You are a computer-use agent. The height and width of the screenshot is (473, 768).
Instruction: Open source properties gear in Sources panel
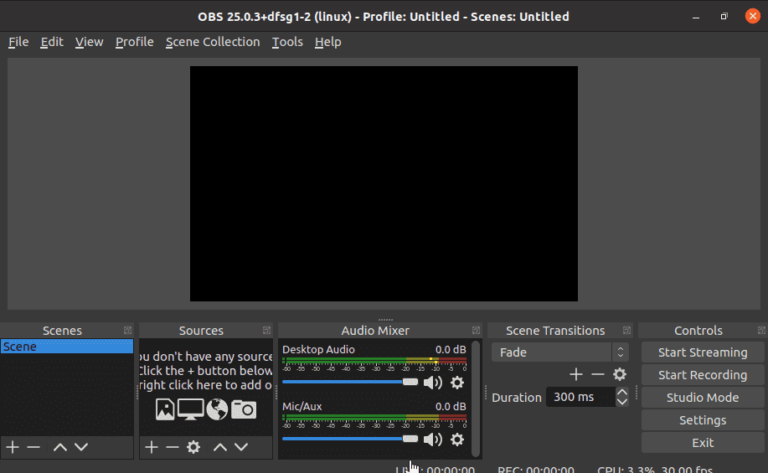click(x=193, y=447)
